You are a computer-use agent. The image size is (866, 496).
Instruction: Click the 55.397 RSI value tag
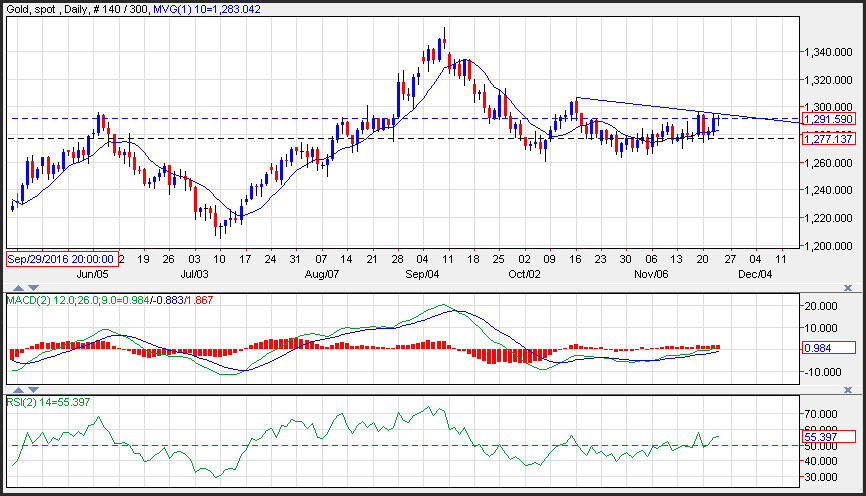(829, 437)
